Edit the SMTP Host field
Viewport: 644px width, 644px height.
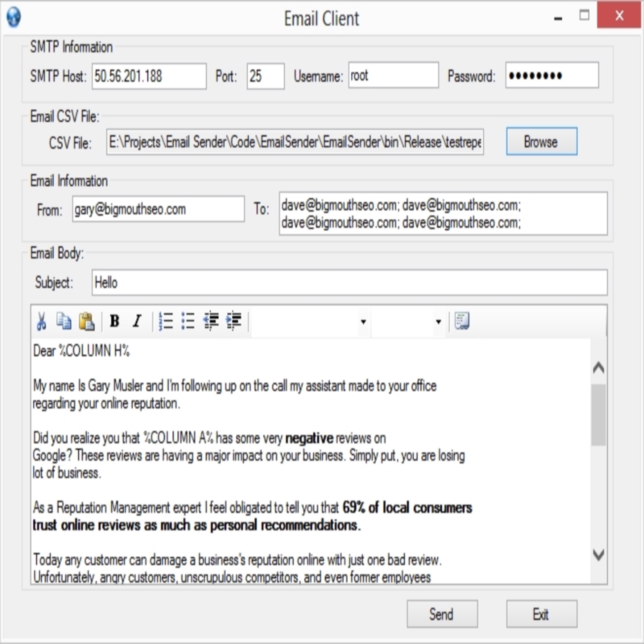(x=149, y=76)
